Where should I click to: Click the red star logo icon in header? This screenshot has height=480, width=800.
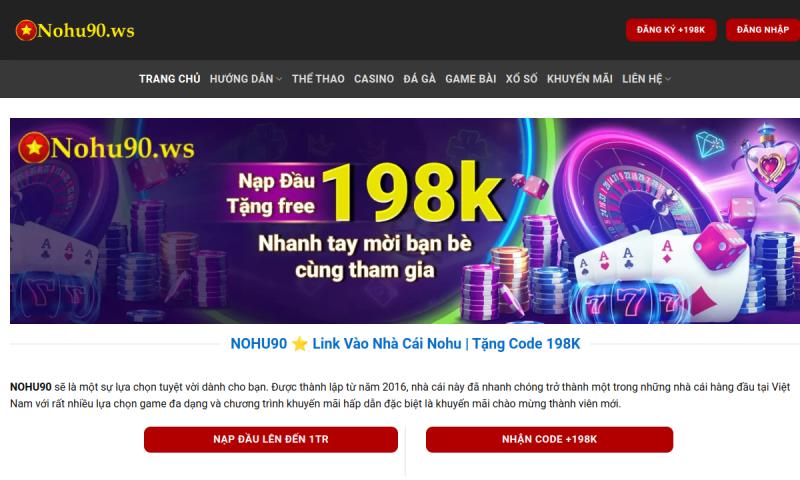coord(26,31)
